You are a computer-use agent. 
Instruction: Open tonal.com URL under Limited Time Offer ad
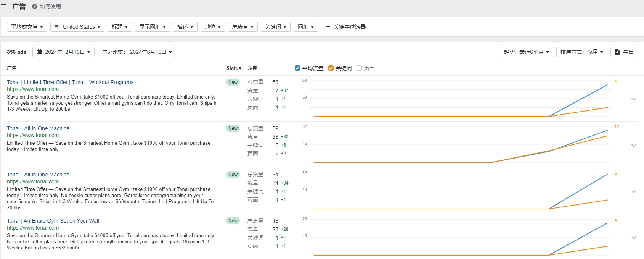pyautogui.click(x=33, y=89)
